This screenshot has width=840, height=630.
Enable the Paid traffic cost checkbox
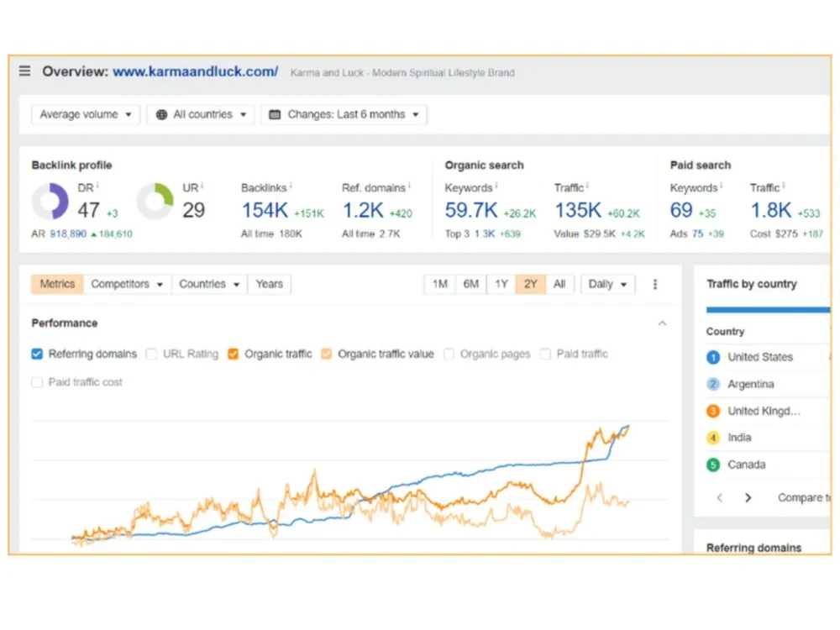tap(37, 382)
